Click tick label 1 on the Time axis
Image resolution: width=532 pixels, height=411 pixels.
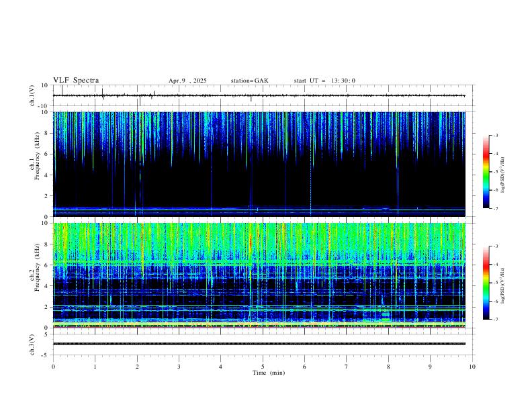pos(95,367)
